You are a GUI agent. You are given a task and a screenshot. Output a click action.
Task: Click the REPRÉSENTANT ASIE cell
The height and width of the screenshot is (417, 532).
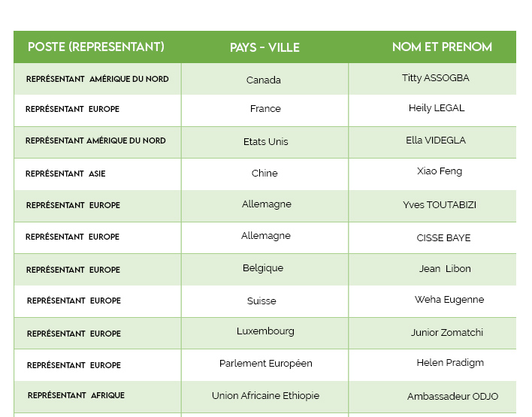tap(65, 174)
